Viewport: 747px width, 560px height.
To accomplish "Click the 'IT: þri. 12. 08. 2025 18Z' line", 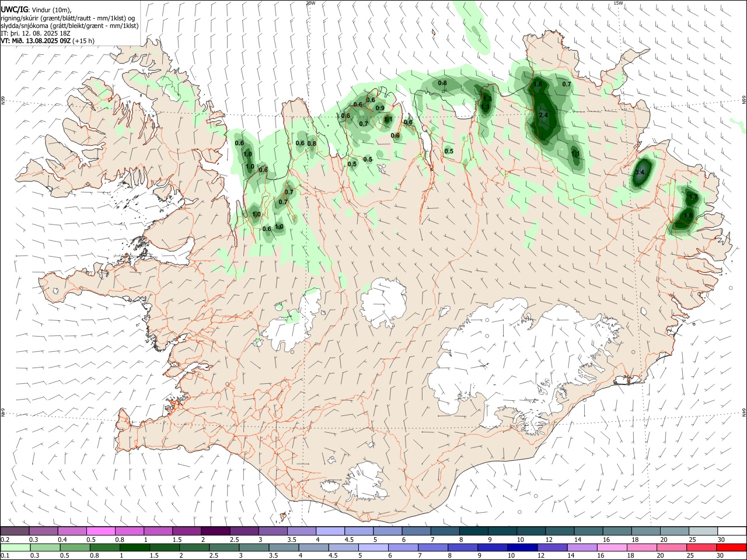I will click(36, 33).
